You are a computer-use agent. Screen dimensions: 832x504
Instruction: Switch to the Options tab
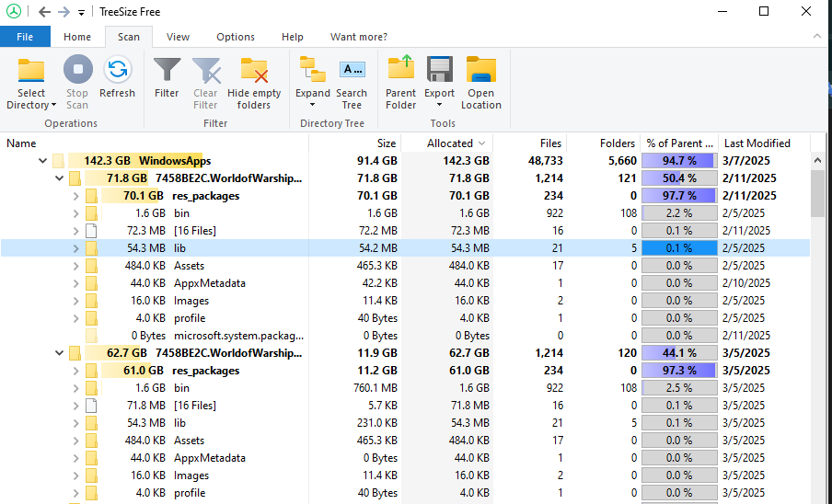point(236,37)
